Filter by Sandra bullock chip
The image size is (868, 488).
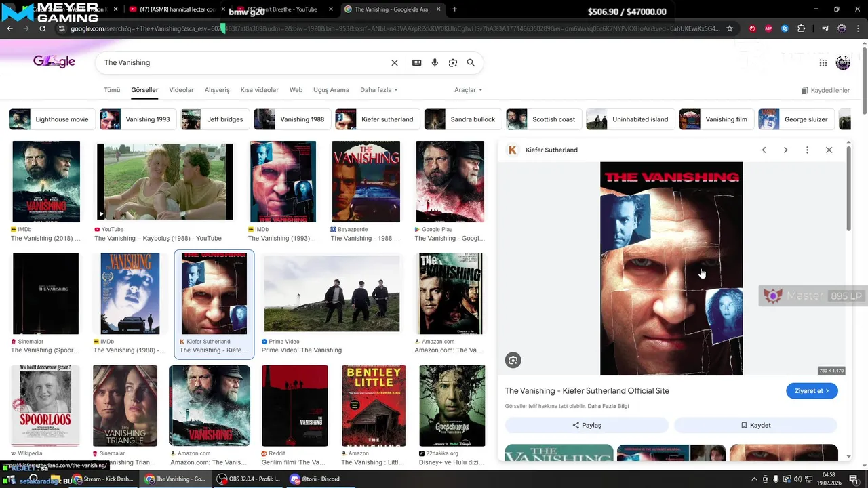462,119
